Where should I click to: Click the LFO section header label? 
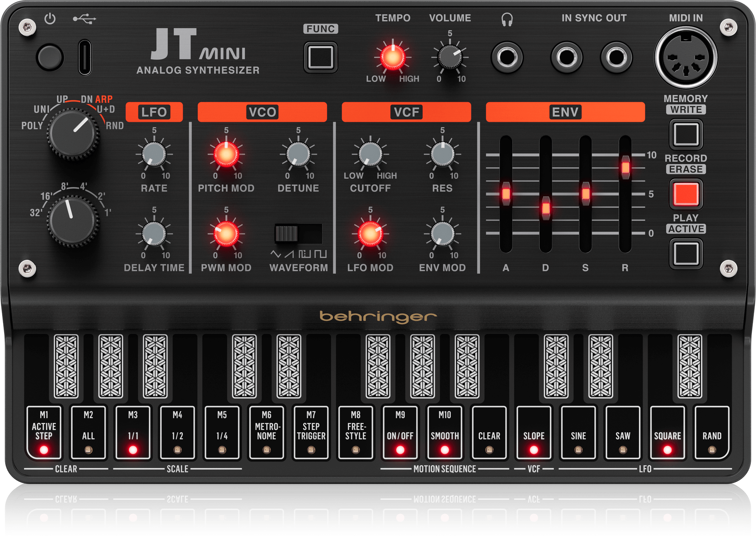pos(154,112)
